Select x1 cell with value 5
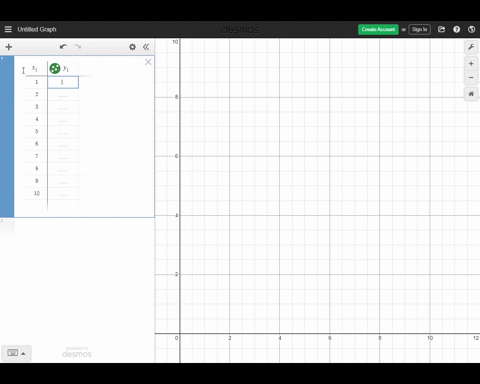480x384 pixels. (x=36, y=132)
